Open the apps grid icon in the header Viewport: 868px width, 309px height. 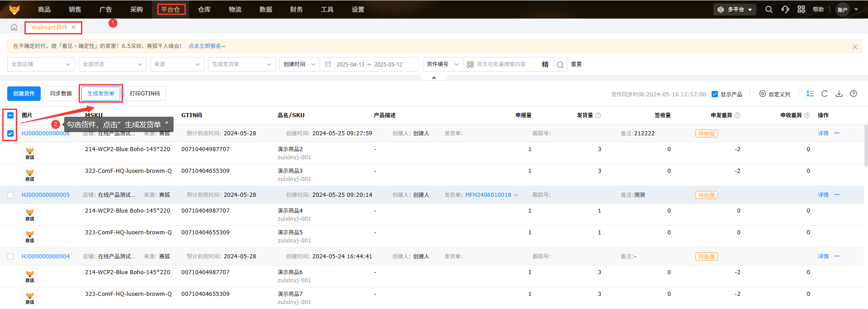pyautogui.click(x=801, y=10)
